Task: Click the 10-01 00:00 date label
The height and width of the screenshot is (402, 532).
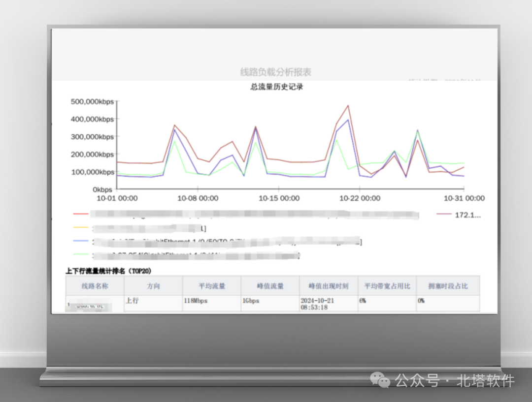Action: pyautogui.click(x=117, y=198)
